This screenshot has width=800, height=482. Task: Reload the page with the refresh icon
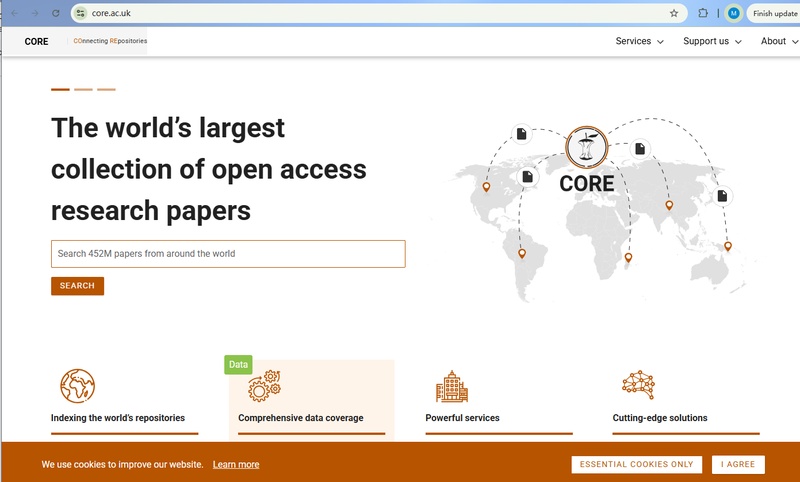(56, 13)
